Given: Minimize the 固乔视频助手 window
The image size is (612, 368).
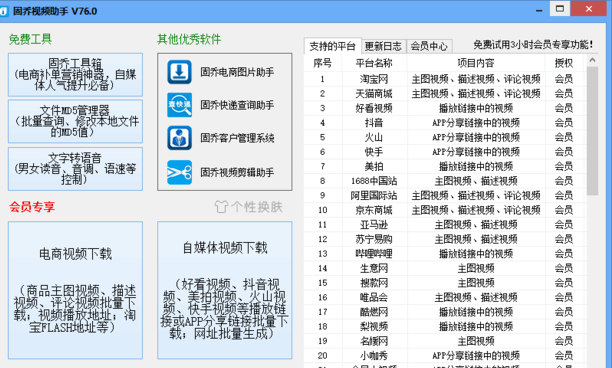Looking at the screenshot, I should (x=539, y=10).
